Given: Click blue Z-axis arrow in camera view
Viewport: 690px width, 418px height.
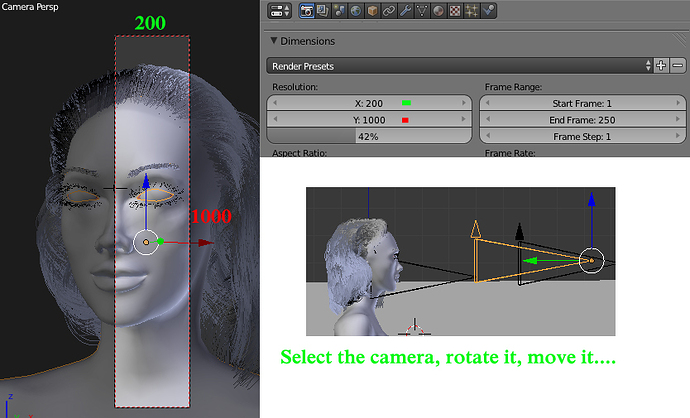Looking at the screenshot, I should pos(146,181).
